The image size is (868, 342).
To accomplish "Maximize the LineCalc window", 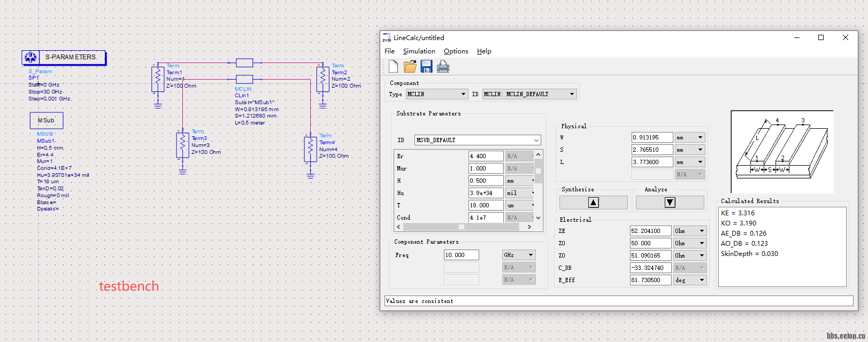I will pyautogui.click(x=821, y=37).
